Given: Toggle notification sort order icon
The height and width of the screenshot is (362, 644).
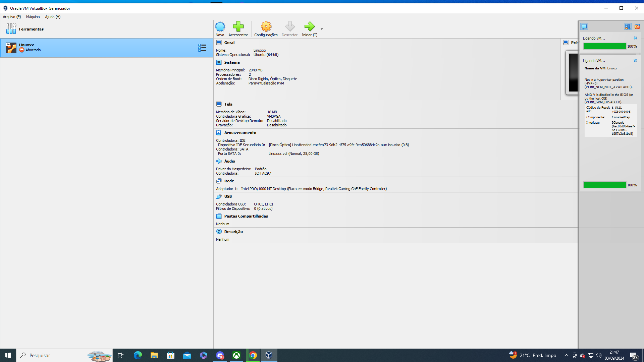Looking at the screenshot, I should point(628,26).
